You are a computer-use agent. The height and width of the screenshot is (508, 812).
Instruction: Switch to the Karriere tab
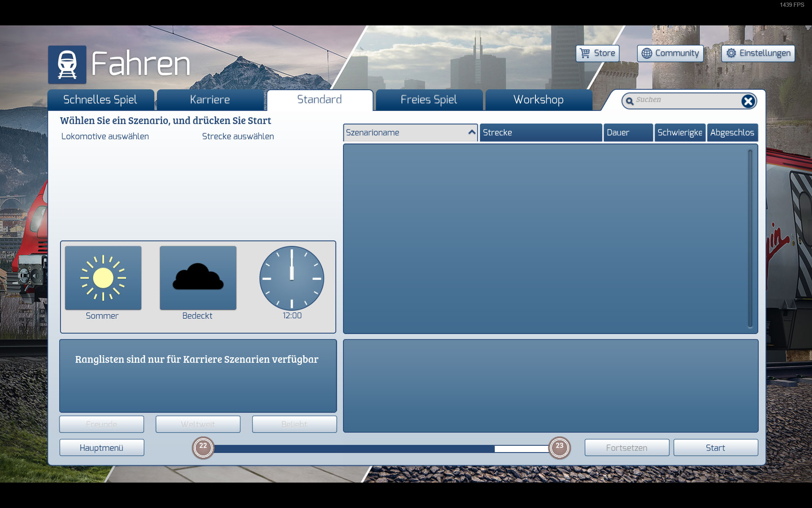coord(210,100)
